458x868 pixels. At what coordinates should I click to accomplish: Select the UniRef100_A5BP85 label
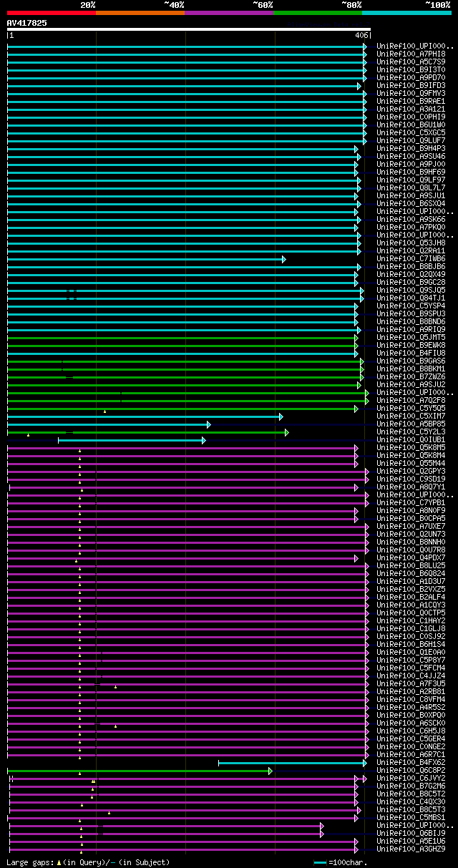[411, 424]
